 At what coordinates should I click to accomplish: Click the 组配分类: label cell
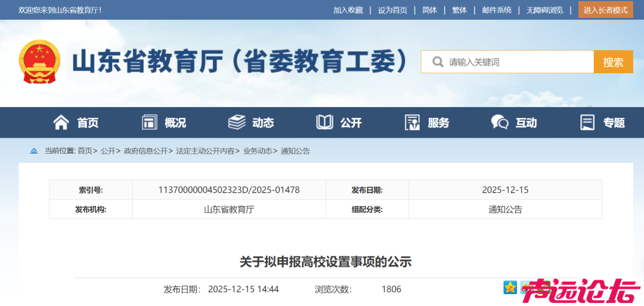[x=367, y=209]
